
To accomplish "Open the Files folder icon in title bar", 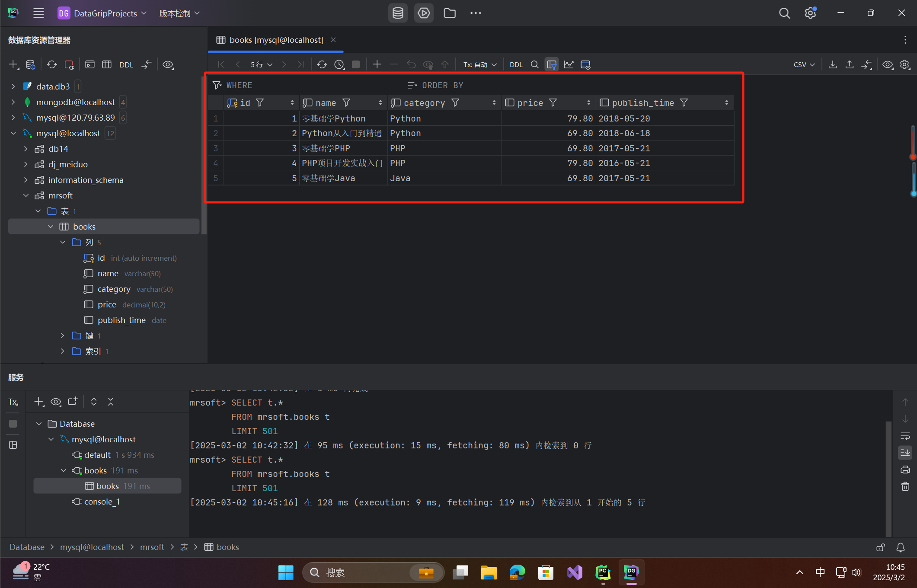I will [x=450, y=13].
